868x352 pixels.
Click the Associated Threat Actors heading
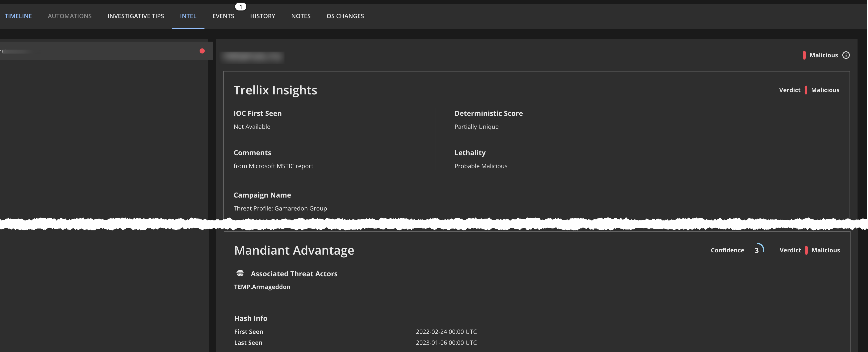(x=294, y=274)
